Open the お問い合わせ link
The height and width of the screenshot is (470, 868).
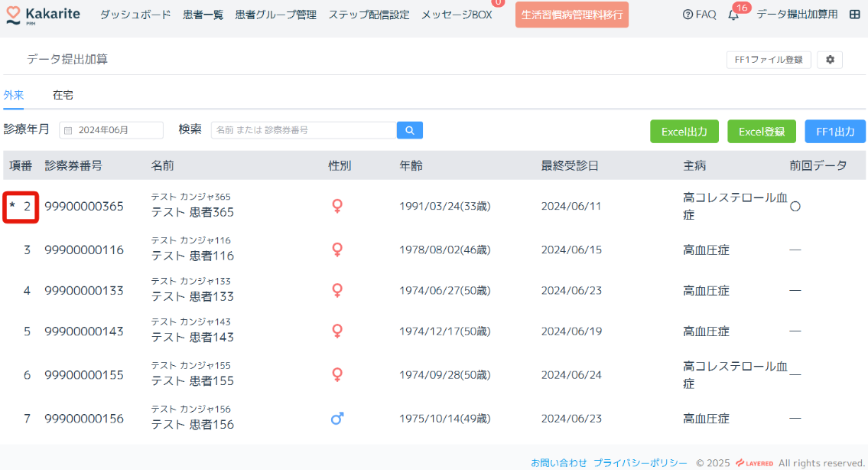pos(558,463)
